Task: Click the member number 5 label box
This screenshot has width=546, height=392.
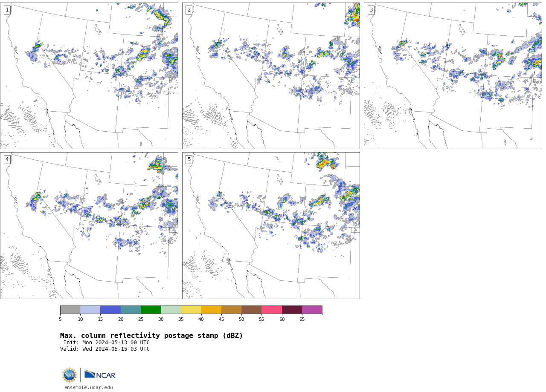Action: 189,159
